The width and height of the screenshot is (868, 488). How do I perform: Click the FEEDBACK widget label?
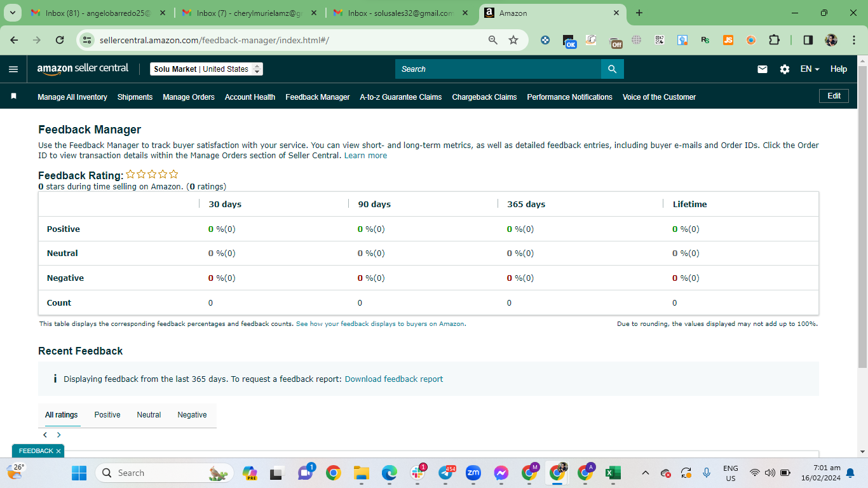tap(36, 451)
